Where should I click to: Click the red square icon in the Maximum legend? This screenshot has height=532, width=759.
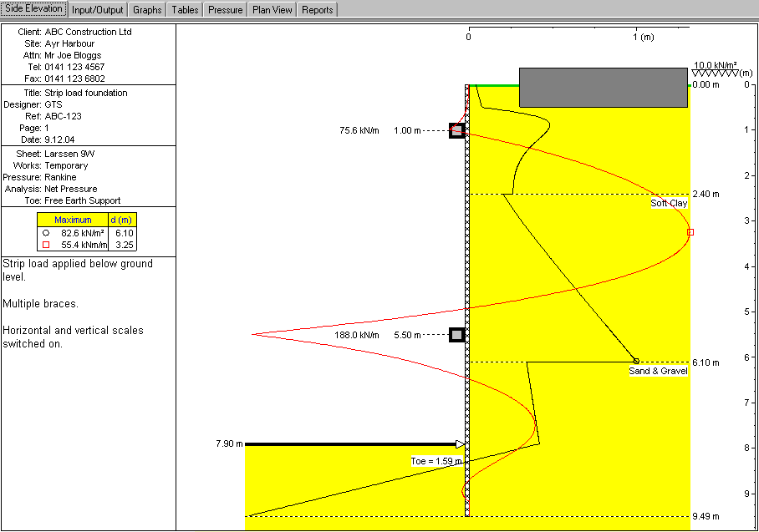[x=46, y=245]
